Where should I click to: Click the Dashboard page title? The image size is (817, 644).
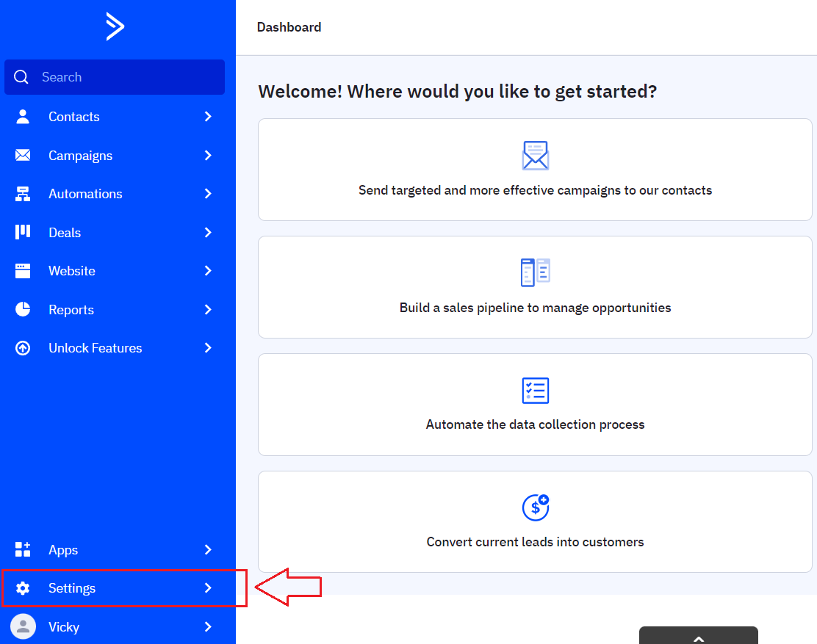(x=289, y=27)
